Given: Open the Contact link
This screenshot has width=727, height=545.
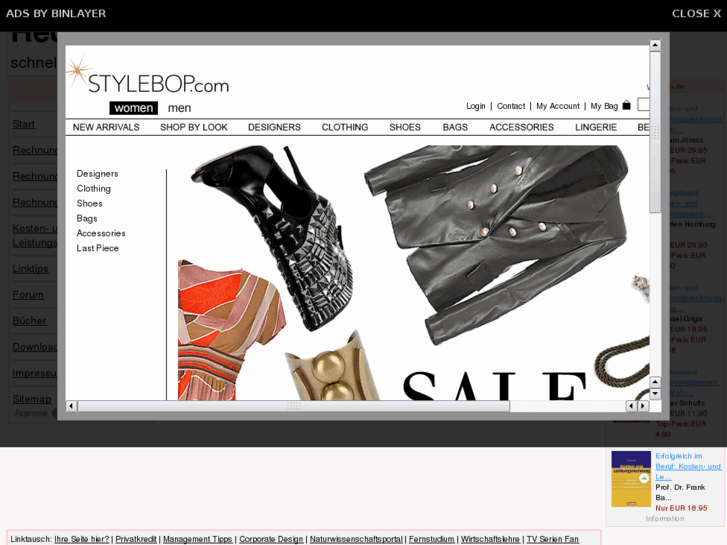Looking at the screenshot, I should 511,106.
